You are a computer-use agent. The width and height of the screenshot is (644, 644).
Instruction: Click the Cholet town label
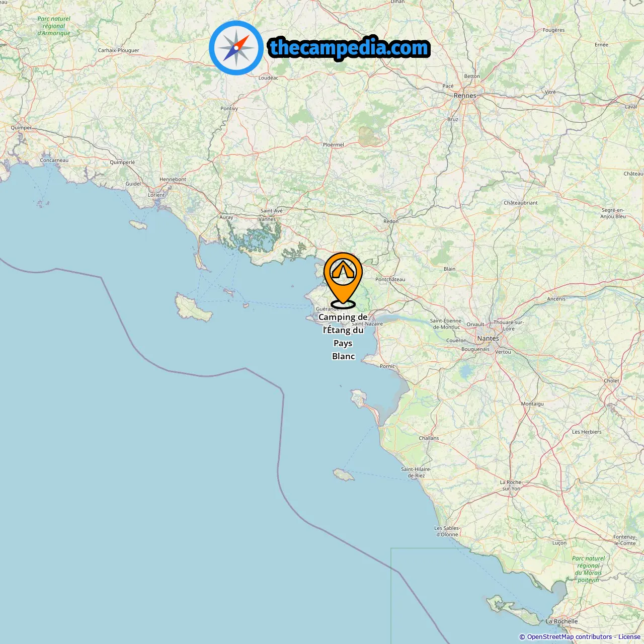coord(611,381)
